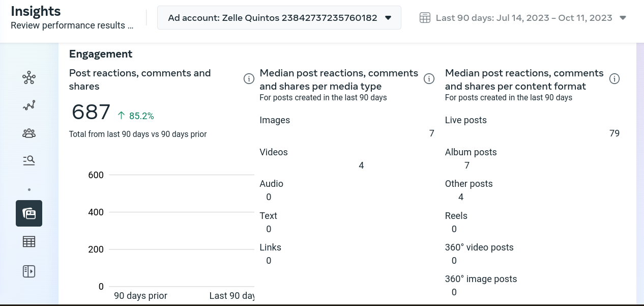Show info for Post reactions, comments and shares
Viewport: 644px width, 306px height.
click(x=249, y=79)
